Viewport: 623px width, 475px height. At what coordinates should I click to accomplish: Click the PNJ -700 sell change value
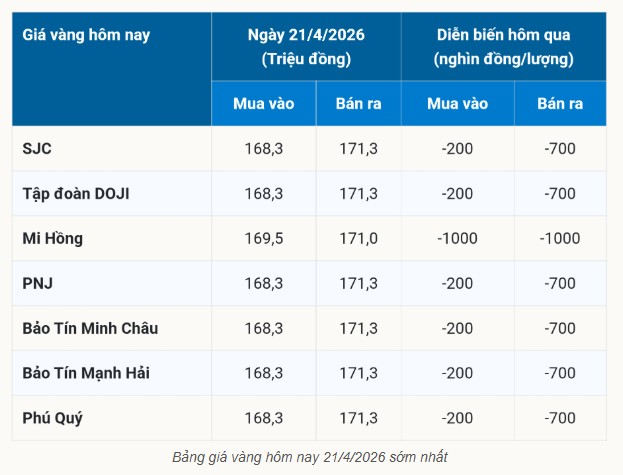(x=560, y=283)
